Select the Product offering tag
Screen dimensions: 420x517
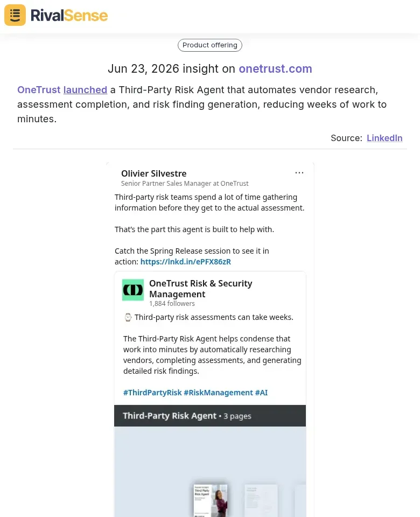pos(210,45)
